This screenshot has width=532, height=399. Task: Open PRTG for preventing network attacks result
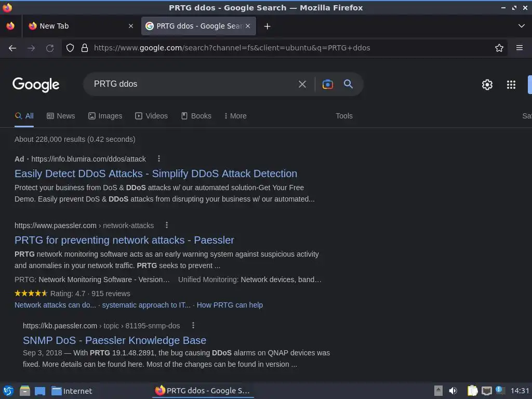(124, 240)
